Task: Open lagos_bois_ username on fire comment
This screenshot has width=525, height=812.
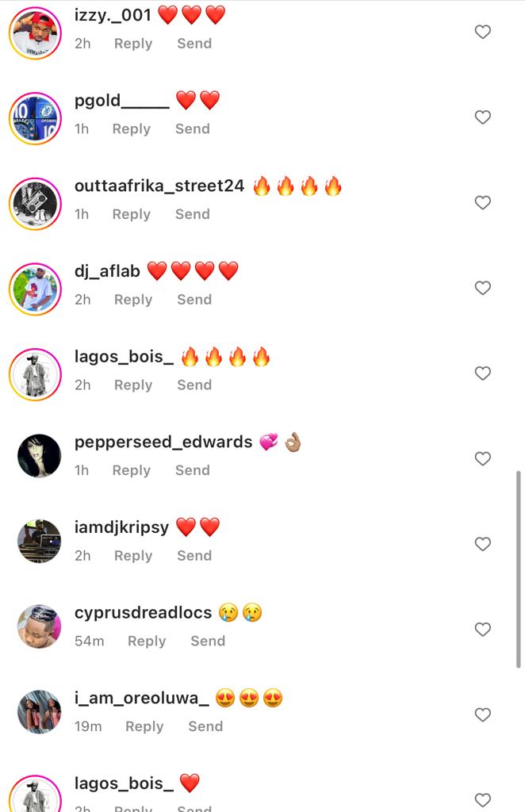Action: 125,357
